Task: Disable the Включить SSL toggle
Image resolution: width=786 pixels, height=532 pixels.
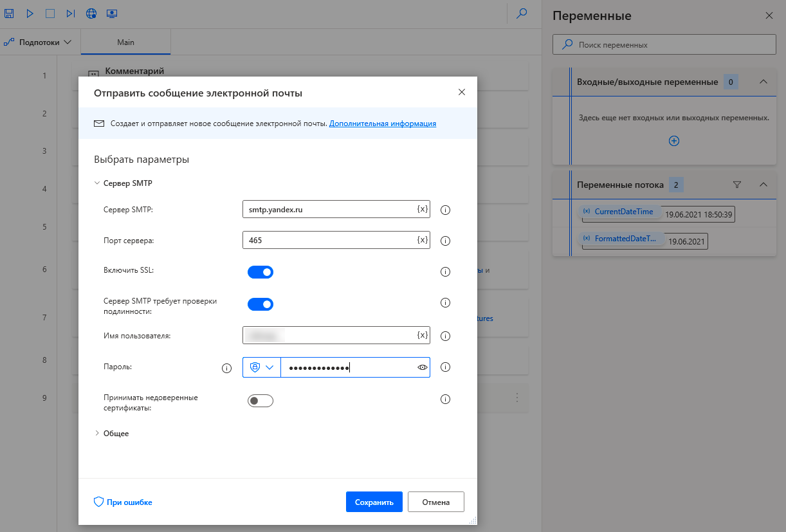Action: pyautogui.click(x=260, y=272)
